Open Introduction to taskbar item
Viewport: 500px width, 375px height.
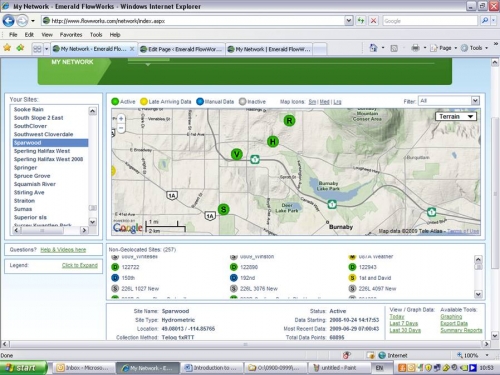[211, 368]
